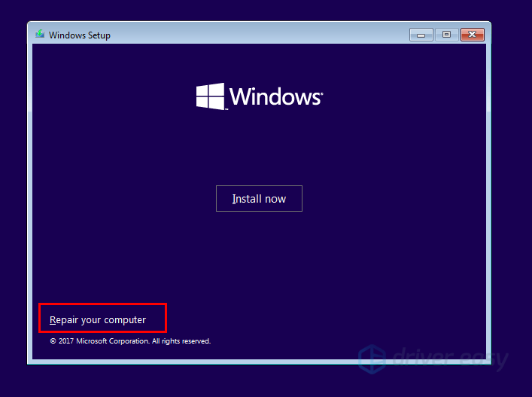Click the Windows Setup title bar icon
Screen dimensions: 532x397
pos(40,35)
